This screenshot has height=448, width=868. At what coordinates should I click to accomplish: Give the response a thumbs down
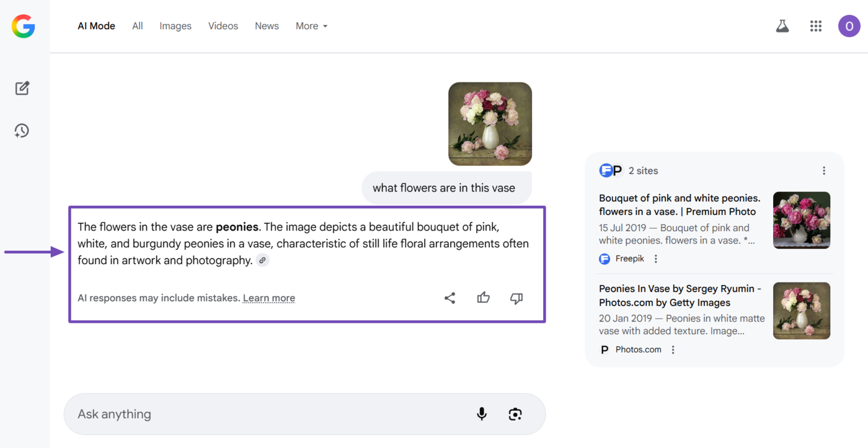[x=516, y=298]
